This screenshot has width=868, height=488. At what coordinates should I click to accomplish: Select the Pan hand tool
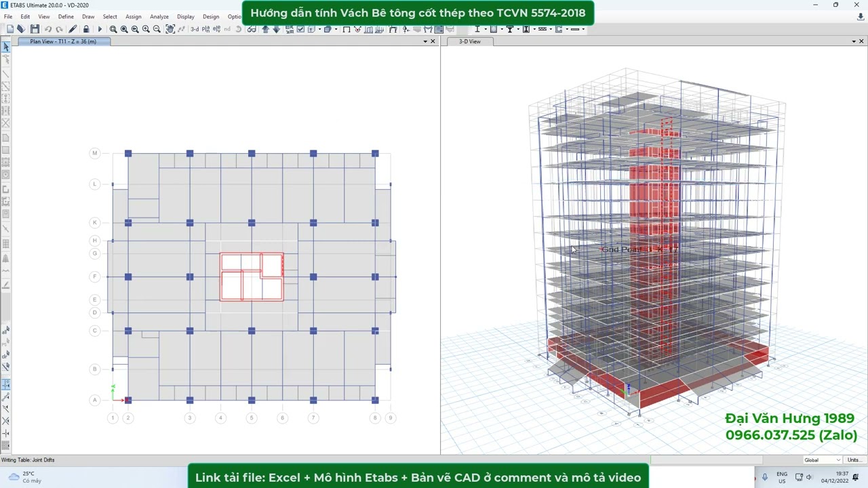click(170, 29)
